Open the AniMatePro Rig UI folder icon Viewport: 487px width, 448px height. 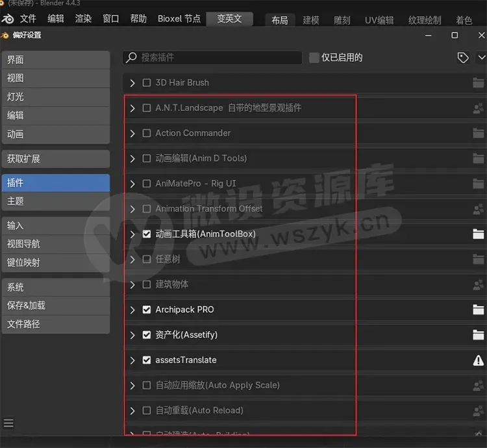click(478, 184)
